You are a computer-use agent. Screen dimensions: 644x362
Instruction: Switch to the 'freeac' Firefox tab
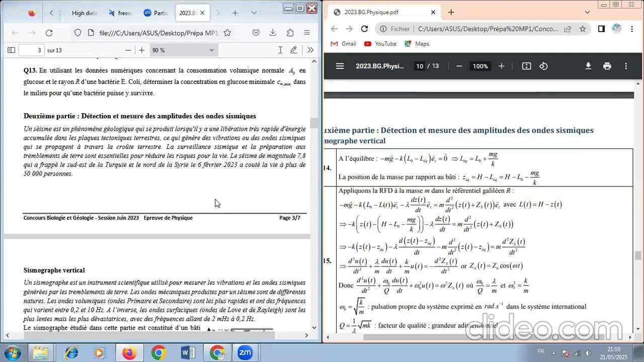(121, 13)
